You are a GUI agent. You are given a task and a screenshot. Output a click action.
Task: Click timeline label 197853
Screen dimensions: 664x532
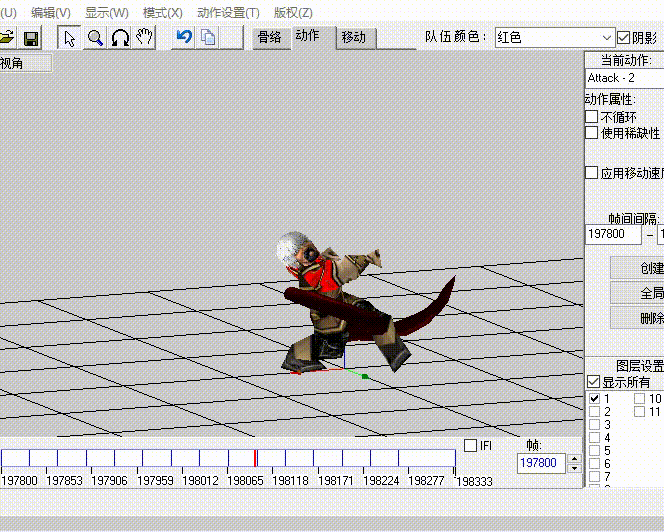(64, 481)
